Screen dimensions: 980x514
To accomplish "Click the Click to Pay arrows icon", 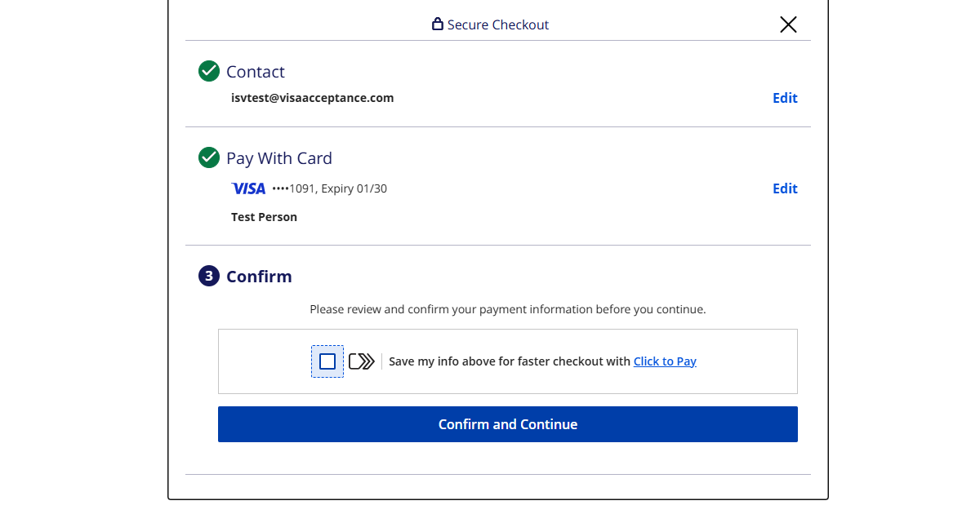I will point(361,361).
